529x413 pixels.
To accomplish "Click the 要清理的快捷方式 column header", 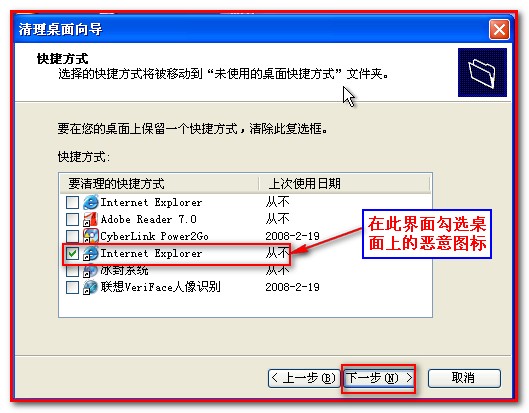I will point(159,184).
